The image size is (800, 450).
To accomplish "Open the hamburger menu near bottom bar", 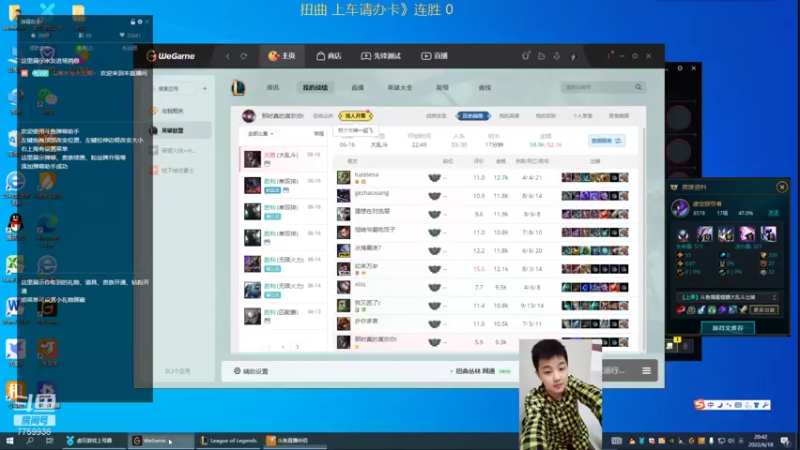I will click(x=646, y=371).
